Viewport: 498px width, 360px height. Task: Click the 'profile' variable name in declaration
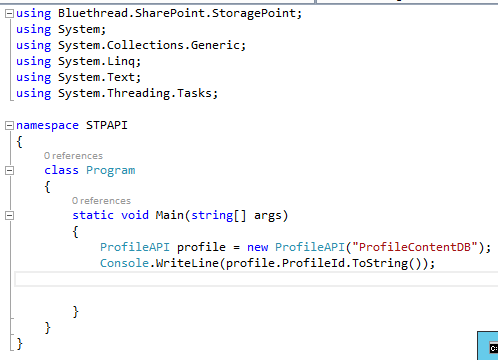click(201, 247)
